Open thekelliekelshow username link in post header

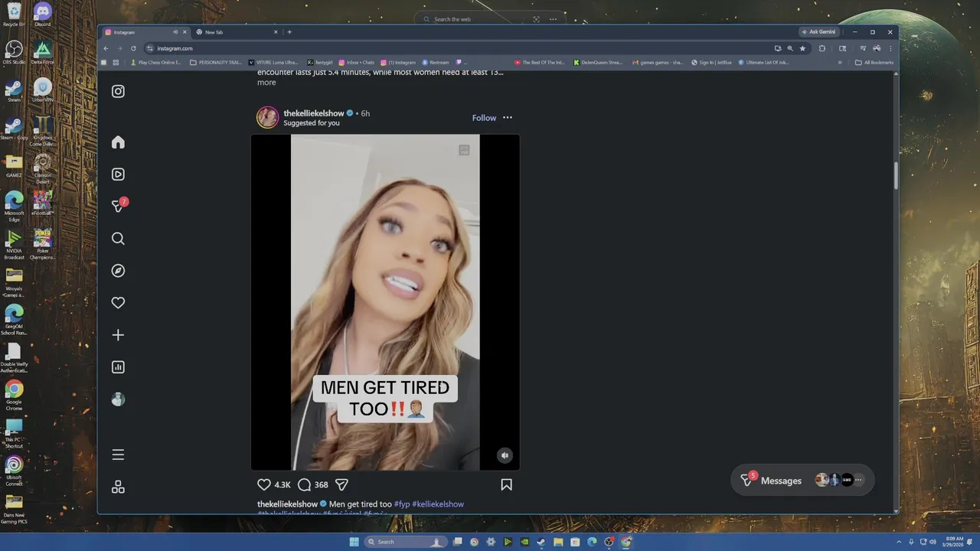coord(314,113)
